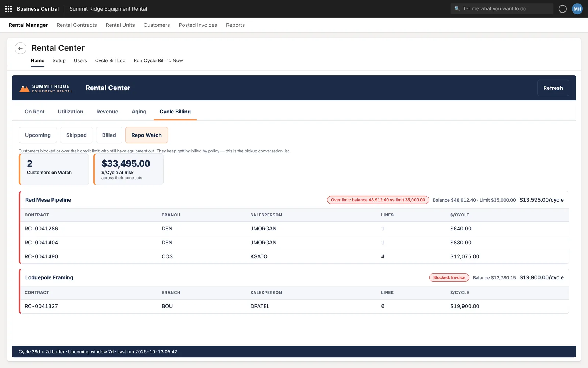The image size is (588, 368).
Task: Open contract RC-0041286
Action: [41, 229]
